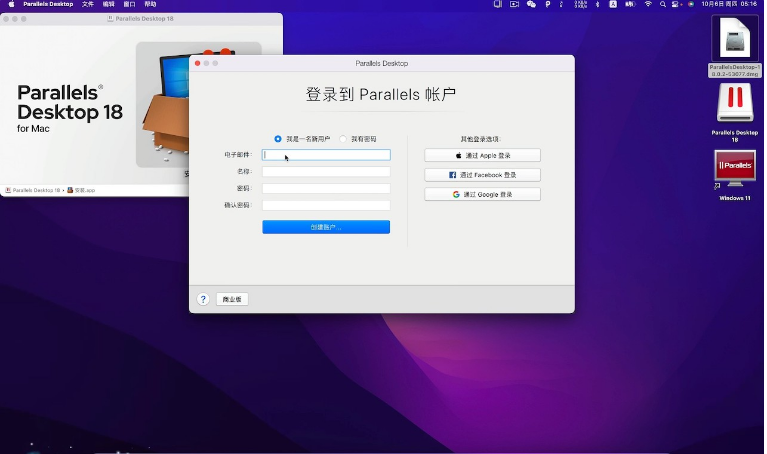Open the 窗口 menu
767x454 pixels.
[x=129, y=4]
